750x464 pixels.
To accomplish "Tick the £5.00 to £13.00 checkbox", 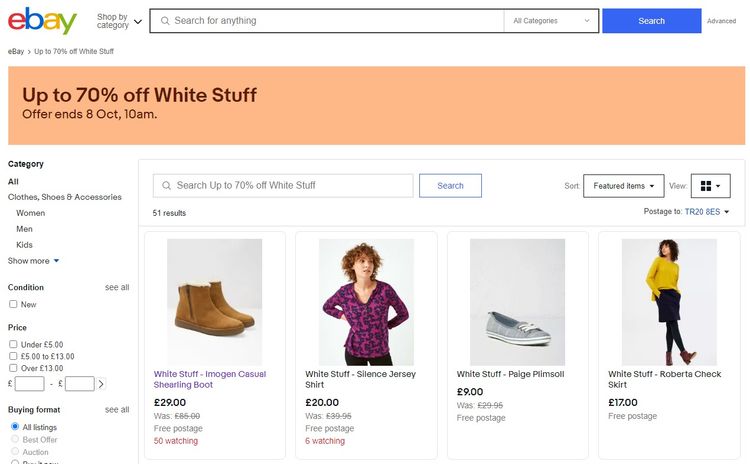I will pos(13,356).
